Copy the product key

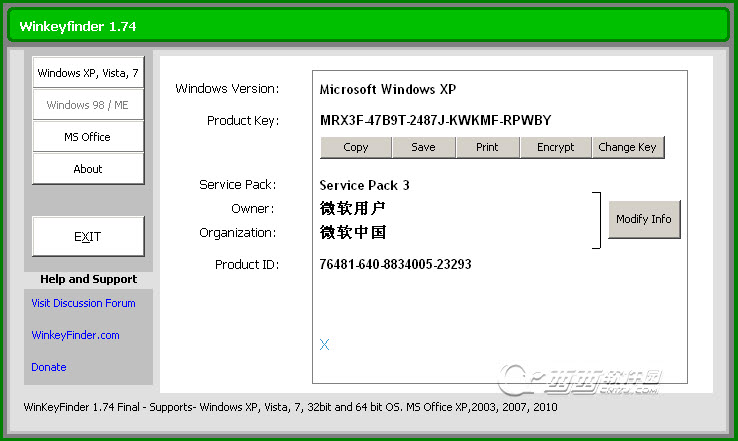pos(356,147)
